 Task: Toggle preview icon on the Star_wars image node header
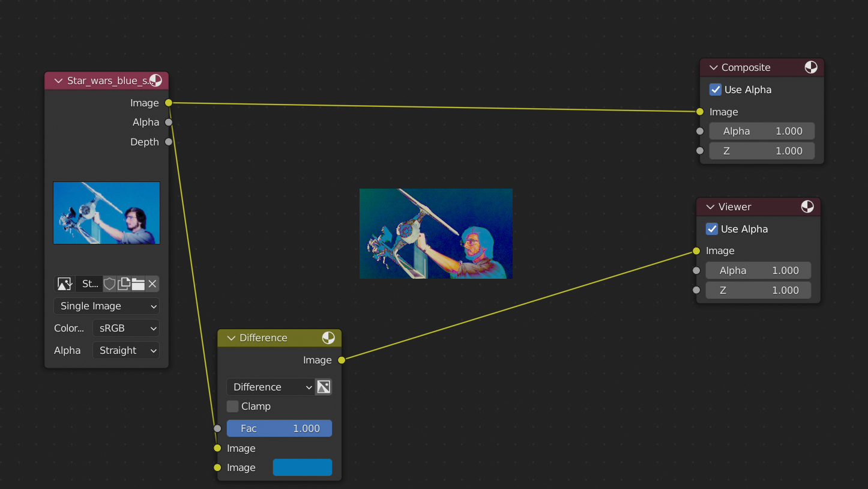click(x=155, y=80)
